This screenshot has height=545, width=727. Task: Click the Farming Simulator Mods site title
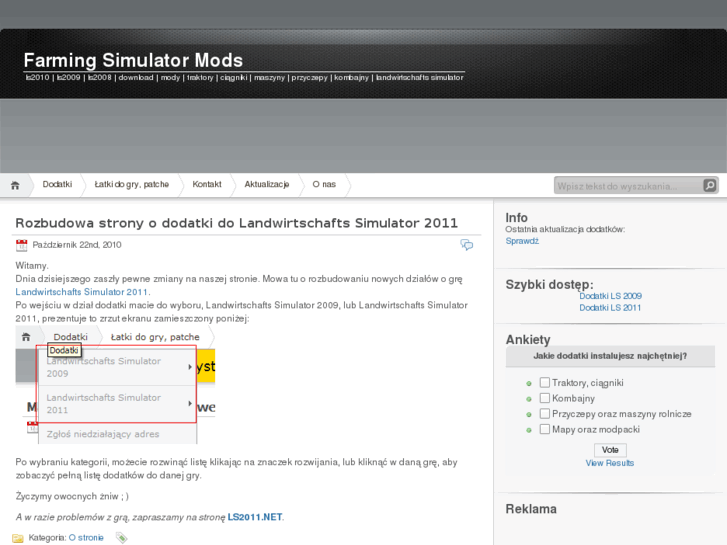(134, 60)
